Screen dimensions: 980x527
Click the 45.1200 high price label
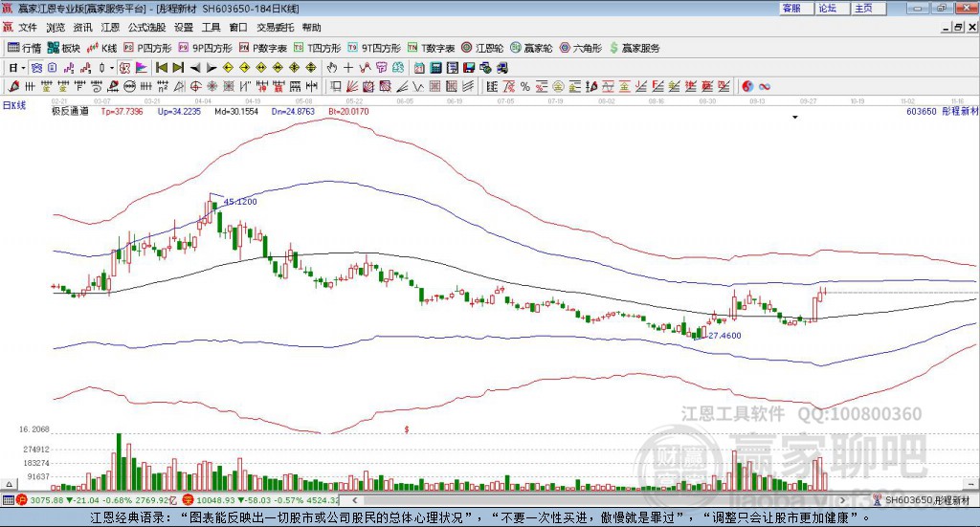click(240, 202)
